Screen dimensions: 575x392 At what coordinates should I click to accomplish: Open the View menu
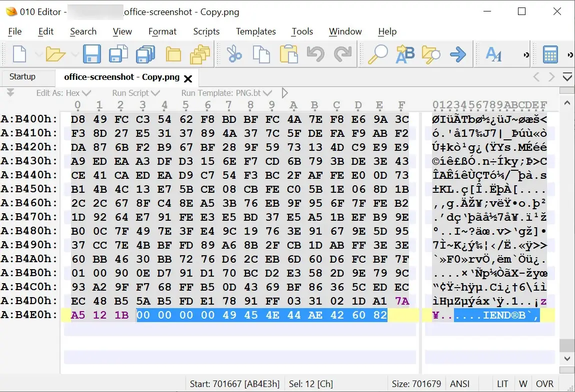tap(122, 31)
